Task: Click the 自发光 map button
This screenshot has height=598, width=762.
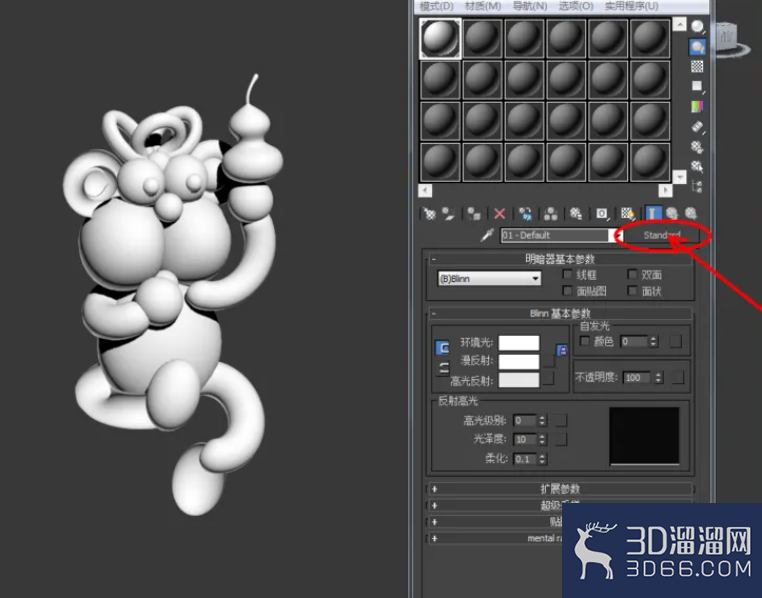Action: pyautogui.click(x=675, y=342)
